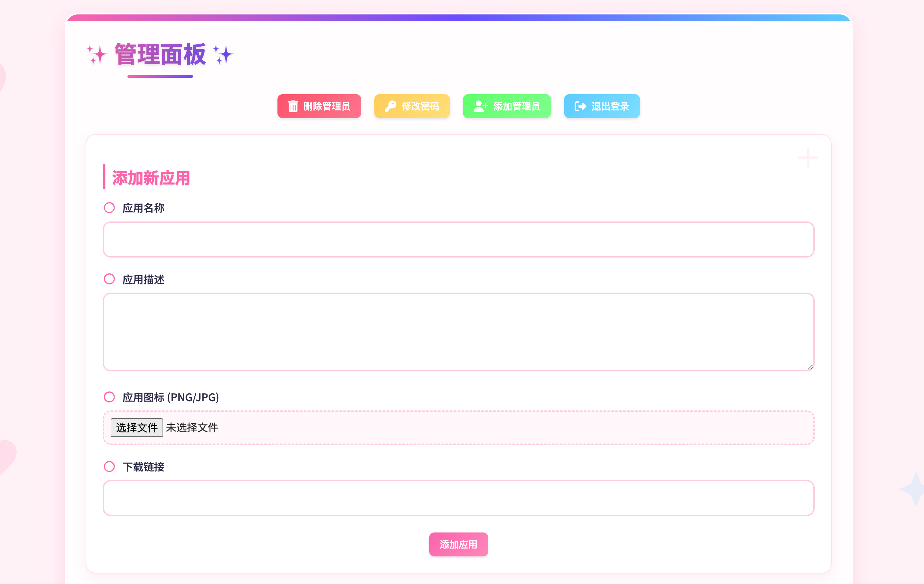This screenshot has height=584, width=924.
Task: Click the trash can icon for 删除管理员
Action: tap(293, 106)
